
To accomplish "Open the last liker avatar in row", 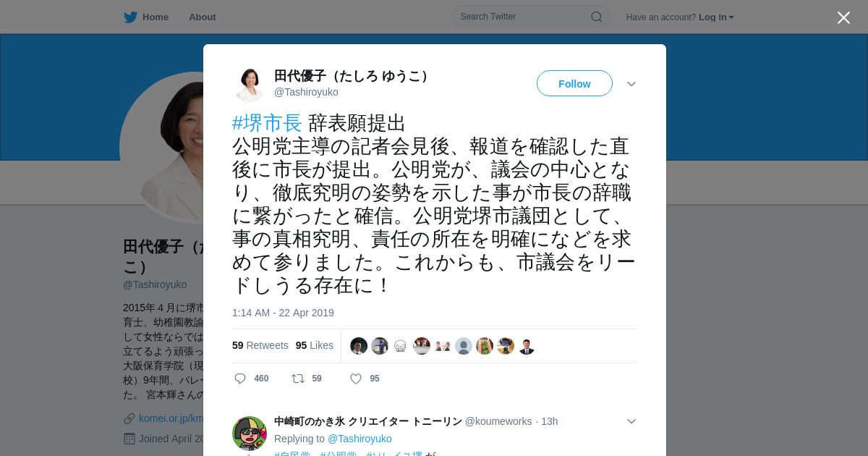I will 527,346.
